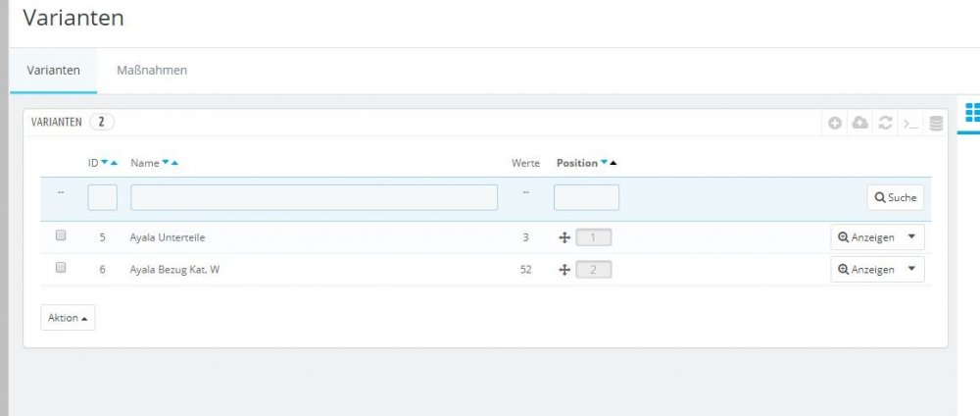
Task: Show the SQL query via the terminal icon
Action: point(910,124)
